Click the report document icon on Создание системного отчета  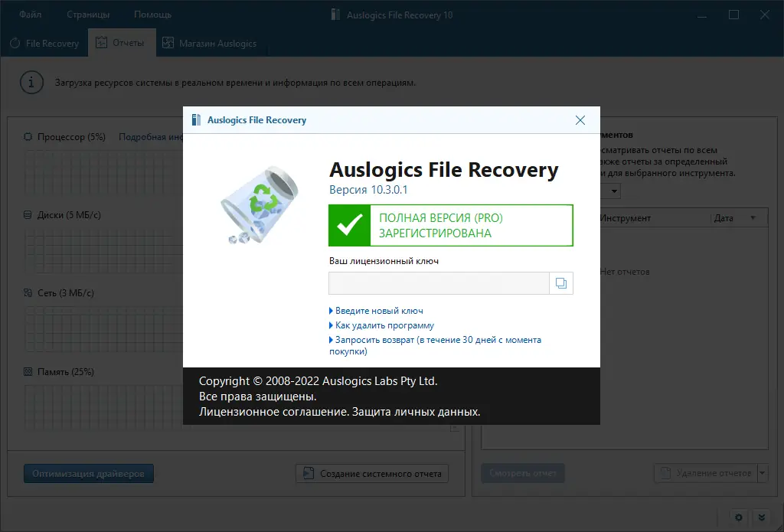(309, 473)
